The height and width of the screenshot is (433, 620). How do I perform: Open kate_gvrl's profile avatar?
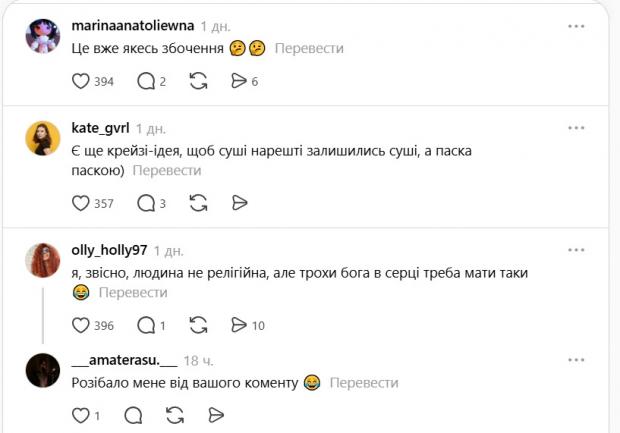(43, 138)
